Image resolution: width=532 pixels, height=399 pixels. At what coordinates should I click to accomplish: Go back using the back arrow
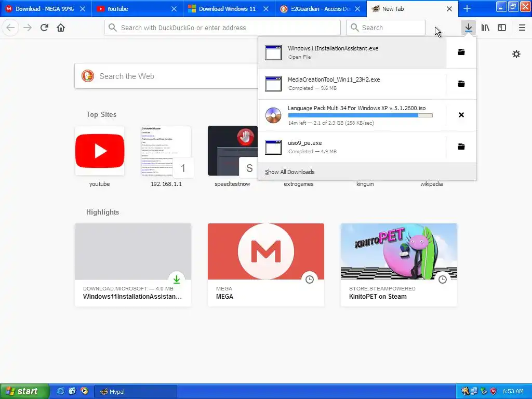(10, 28)
